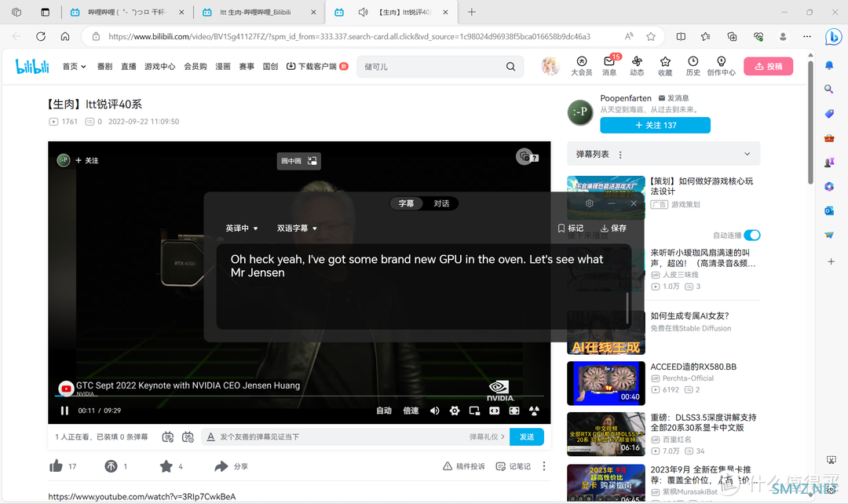This screenshot has height=504, width=848.
Task: Click the 发送 danmaku send button
Action: pos(526,437)
